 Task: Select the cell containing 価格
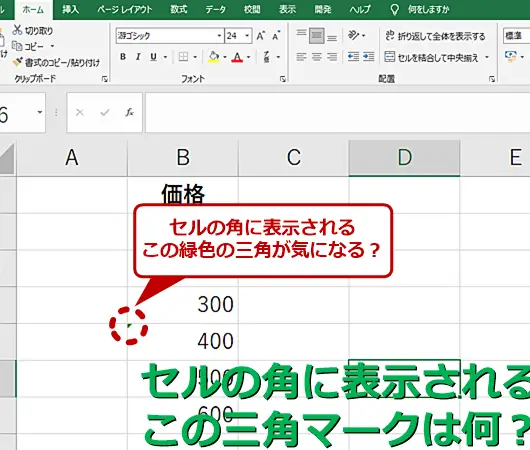(x=183, y=195)
